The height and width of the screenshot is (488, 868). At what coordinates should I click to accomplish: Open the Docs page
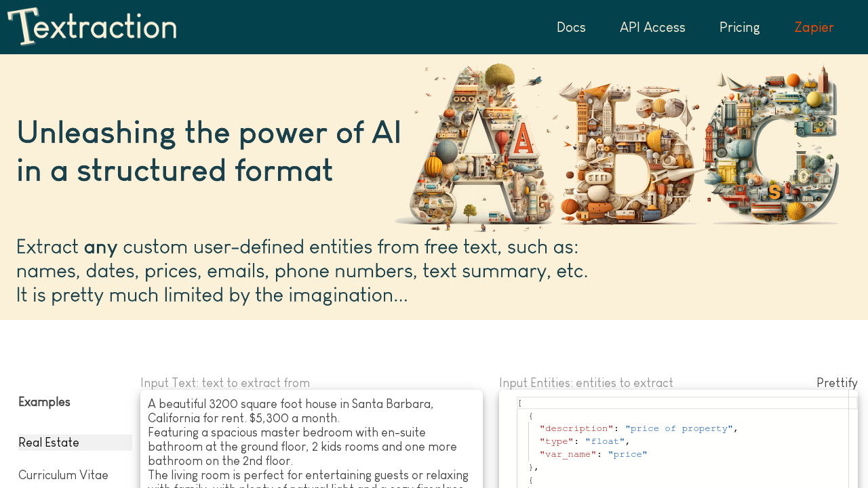(571, 28)
